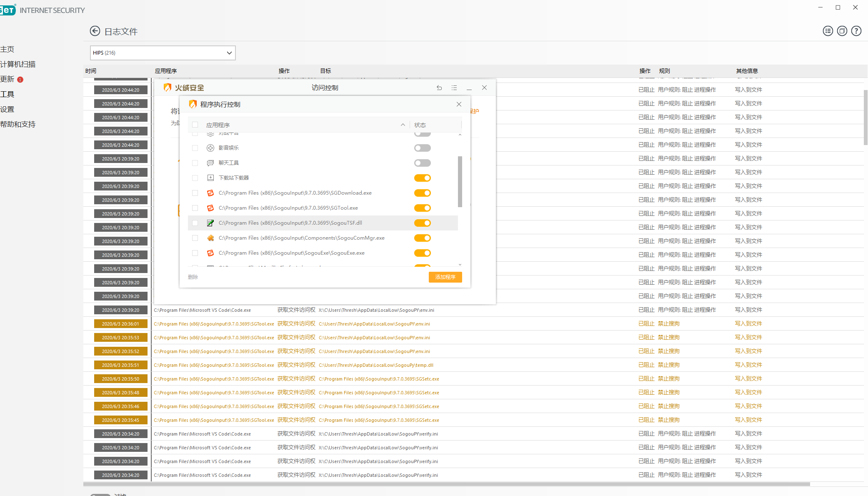
Task: Click the list scroll-down arrow in 程序执行控制
Action: (460, 264)
